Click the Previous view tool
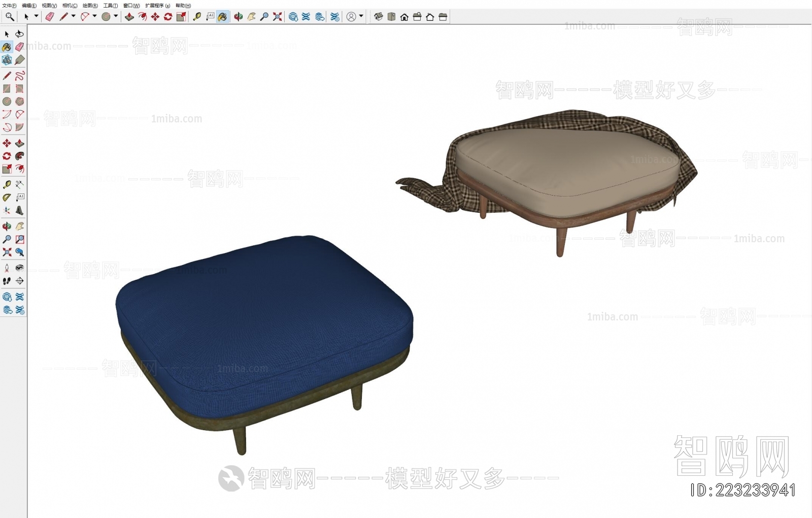Screen dimensions: 812x518 (19, 252)
